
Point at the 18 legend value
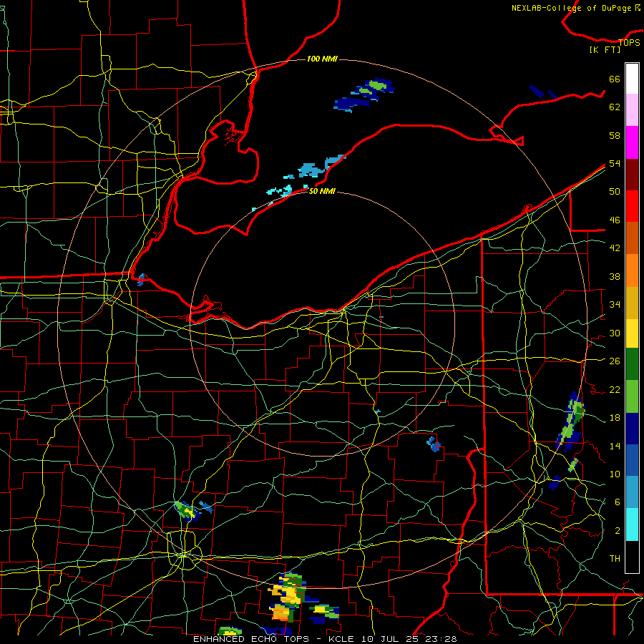pos(615,418)
